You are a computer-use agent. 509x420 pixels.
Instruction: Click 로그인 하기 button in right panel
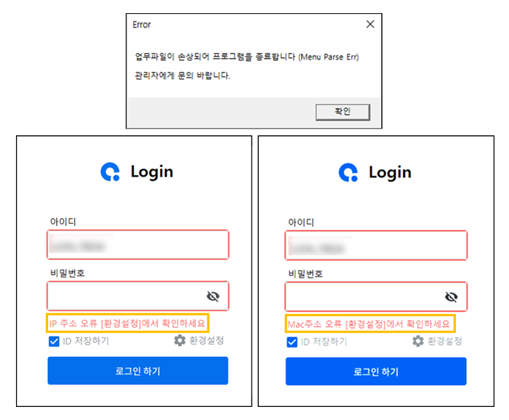376,371
